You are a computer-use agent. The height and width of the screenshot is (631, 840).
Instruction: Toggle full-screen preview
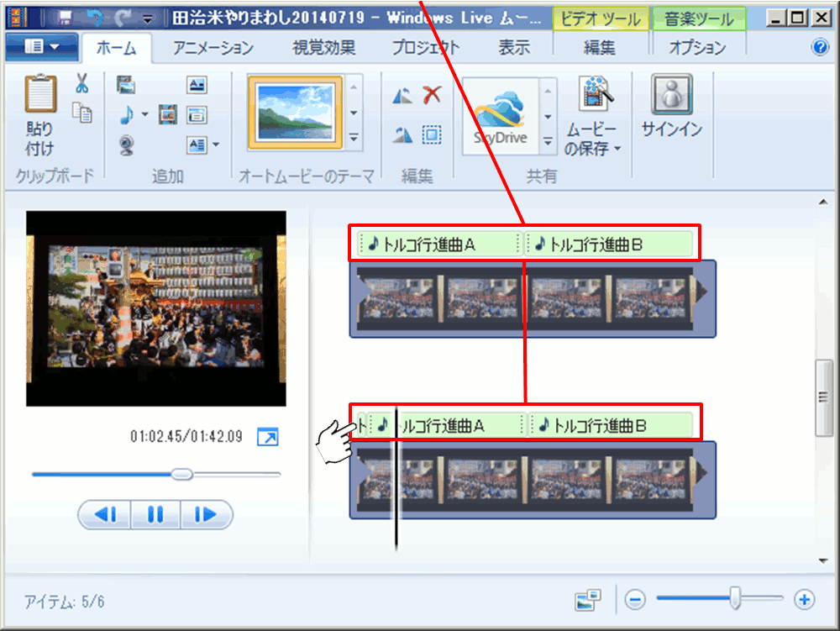point(267,437)
